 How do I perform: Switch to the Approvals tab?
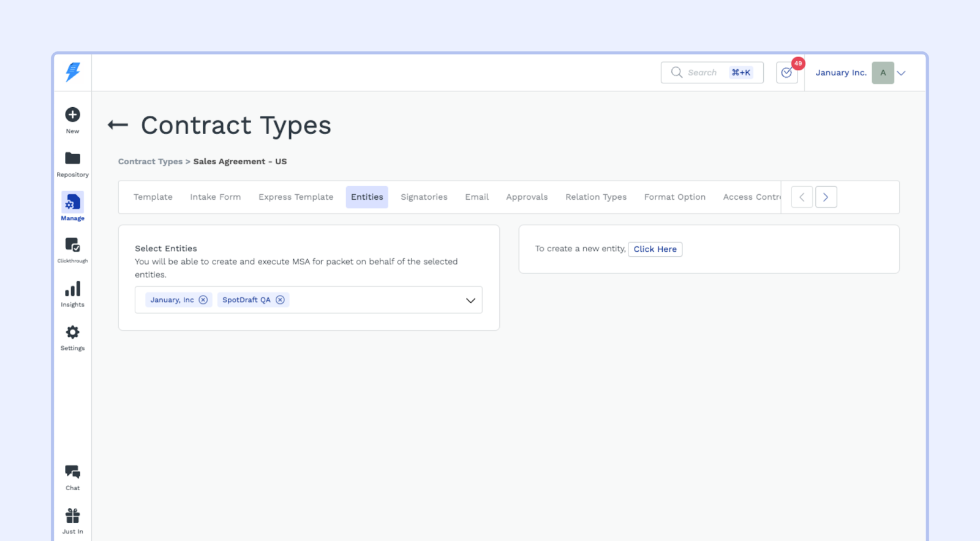[527, 197]
